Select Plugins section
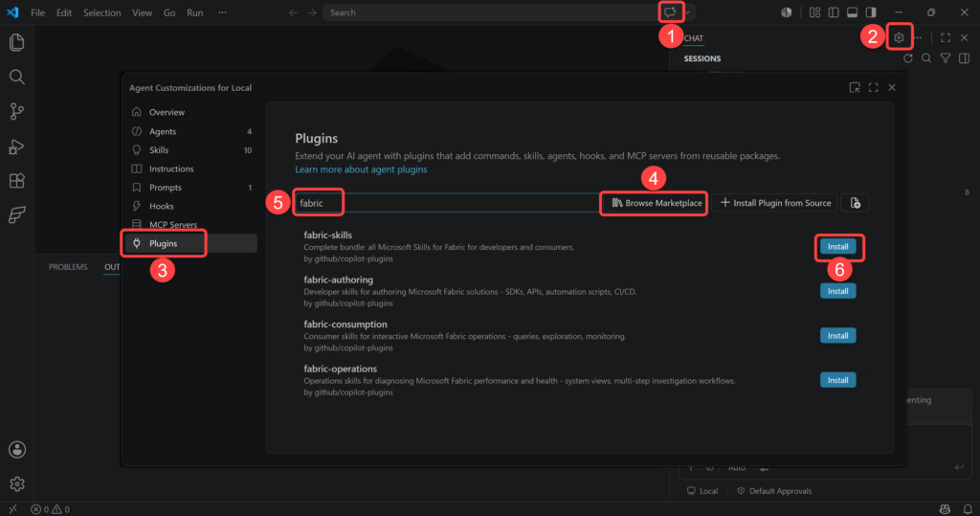Screen dimensions: 980x516 tap(190, 243)
